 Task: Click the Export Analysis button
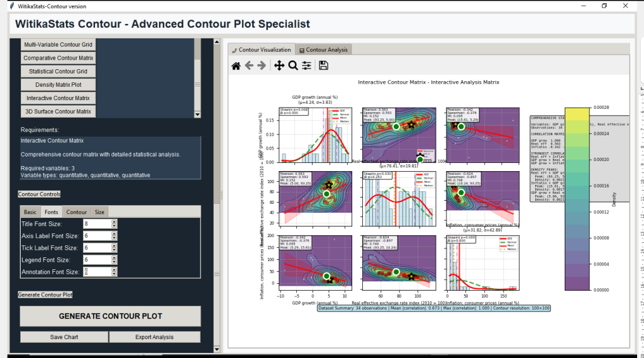(x=155, y=337)
